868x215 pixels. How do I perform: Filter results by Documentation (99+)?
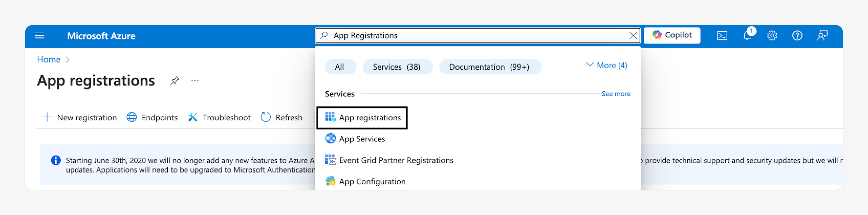(489, 67)
